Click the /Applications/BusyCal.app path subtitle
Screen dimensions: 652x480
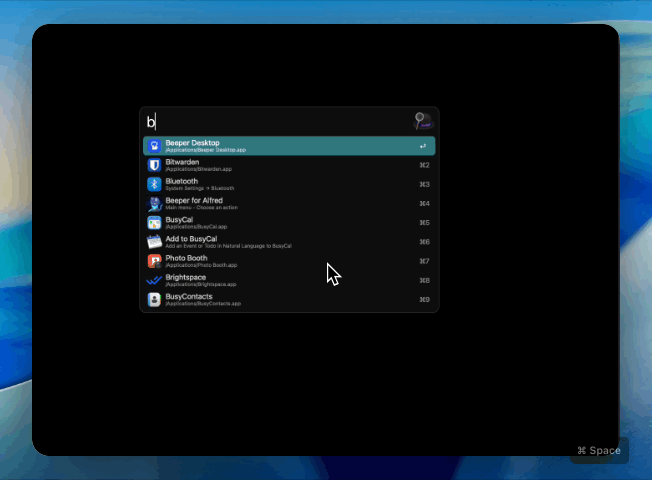click(196, 227)
